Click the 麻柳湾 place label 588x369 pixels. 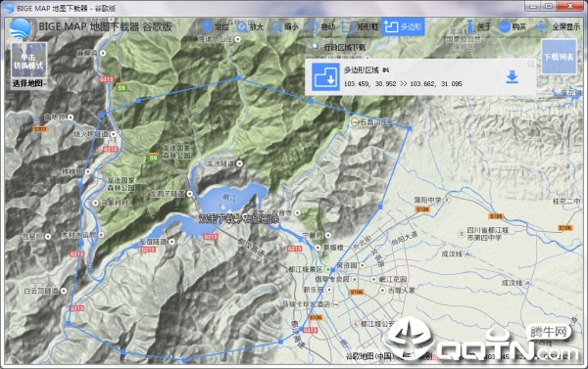click(x=87, y=53)
